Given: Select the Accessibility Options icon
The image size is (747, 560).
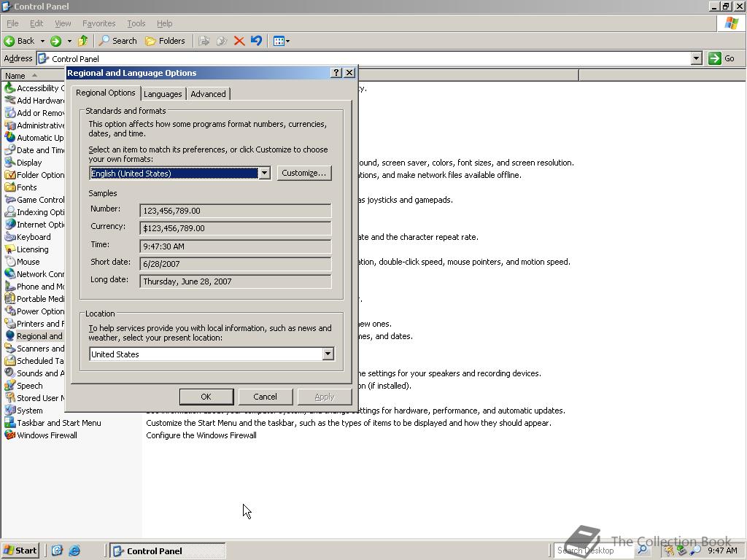Looking at the screenshot, I should pyautogui.click(x=10, y=88).
